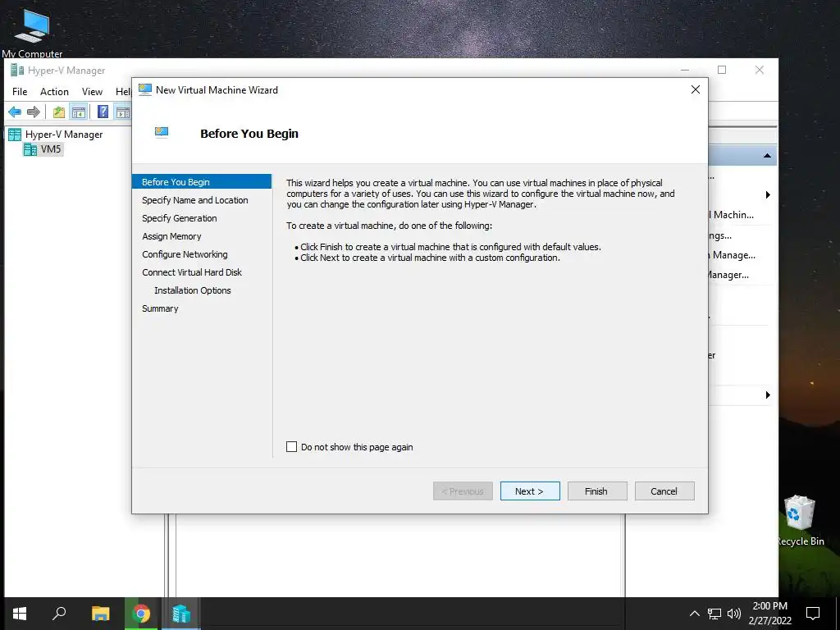840x630 pixels.
Task: Open Google Chrome from taskbar
Action: pyautogui.click(x=141, y=614)
